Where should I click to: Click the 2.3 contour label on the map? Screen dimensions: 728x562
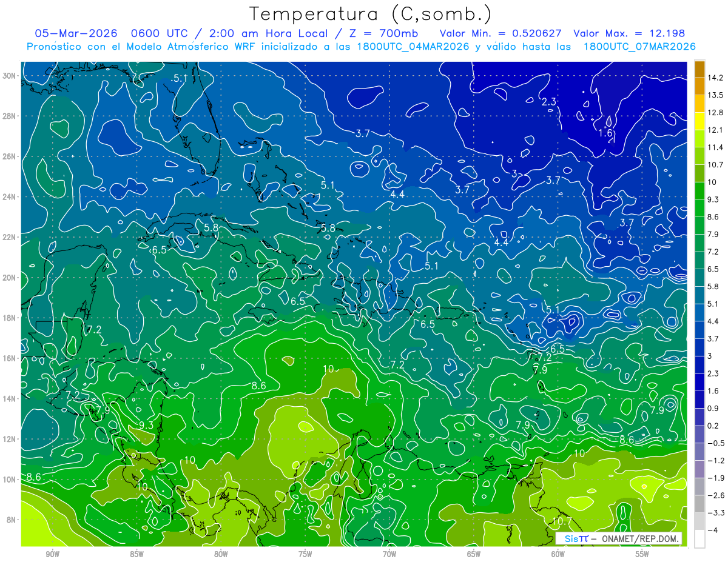click(549, 102)
